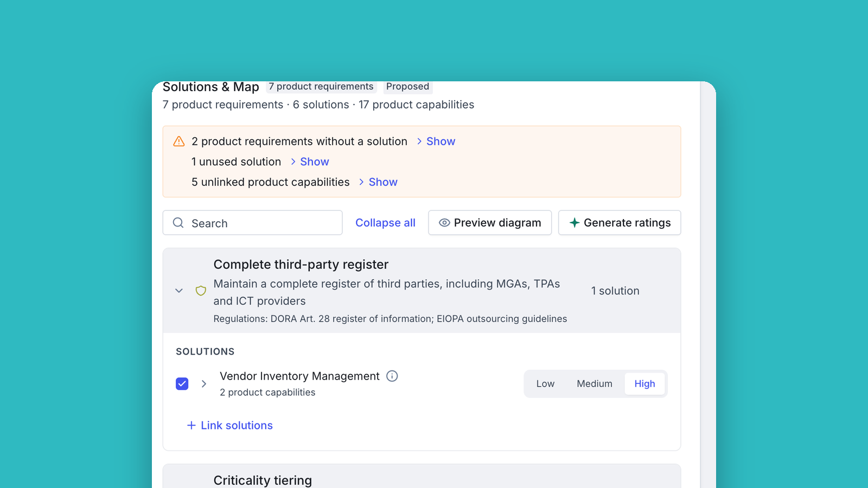Image resolution: width=868 pixels, height=488 pixels.
Task: Set rating to Low
Action: coord(545,384)
